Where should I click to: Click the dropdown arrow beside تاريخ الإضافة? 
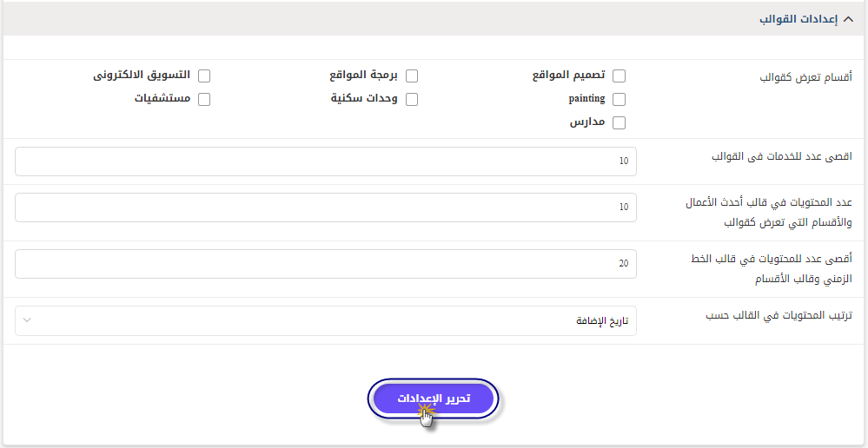[x=27, y=320]
